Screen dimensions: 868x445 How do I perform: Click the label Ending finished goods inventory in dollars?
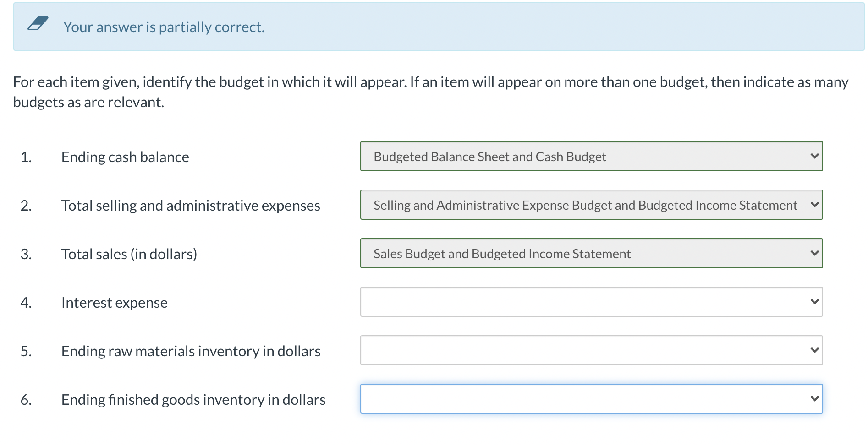(193, 399)
